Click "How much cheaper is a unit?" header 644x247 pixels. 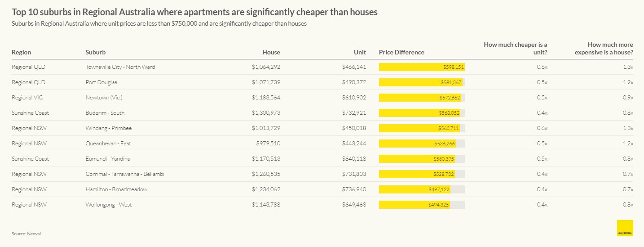pyautogui.click(x=515, y=48)
